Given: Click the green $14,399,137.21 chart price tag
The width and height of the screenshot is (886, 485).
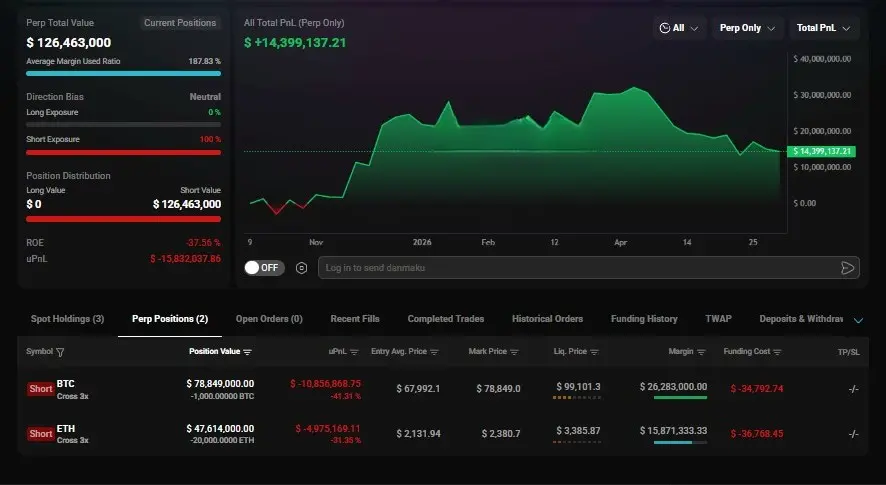Looking at the screenshot, I should click(x=822, y=151).
